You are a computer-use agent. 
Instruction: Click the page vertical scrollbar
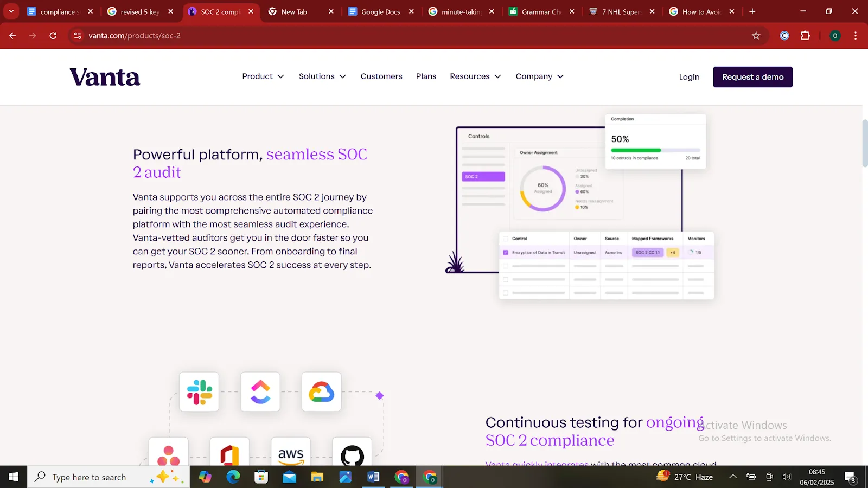(x=865, y=144)
